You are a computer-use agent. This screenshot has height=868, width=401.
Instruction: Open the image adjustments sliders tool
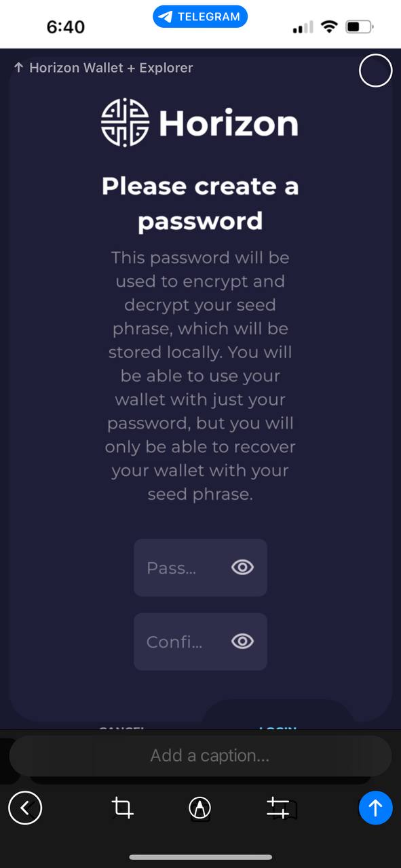(278, 807)
